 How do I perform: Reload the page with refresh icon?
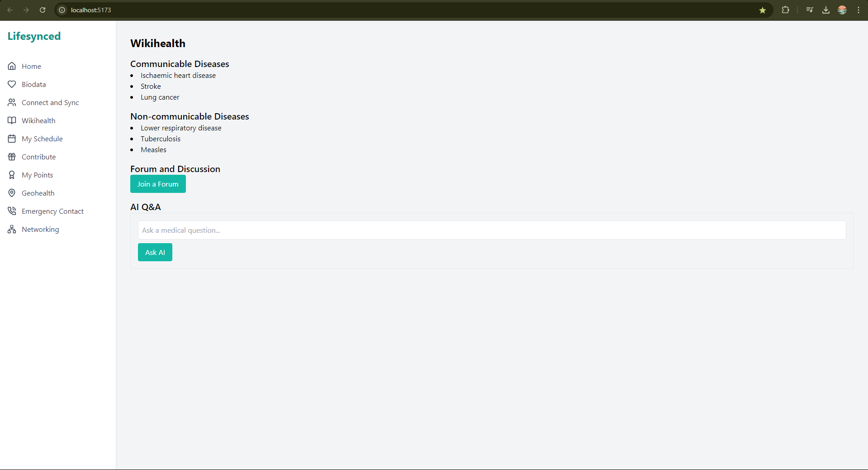click(x=43, y=10)
